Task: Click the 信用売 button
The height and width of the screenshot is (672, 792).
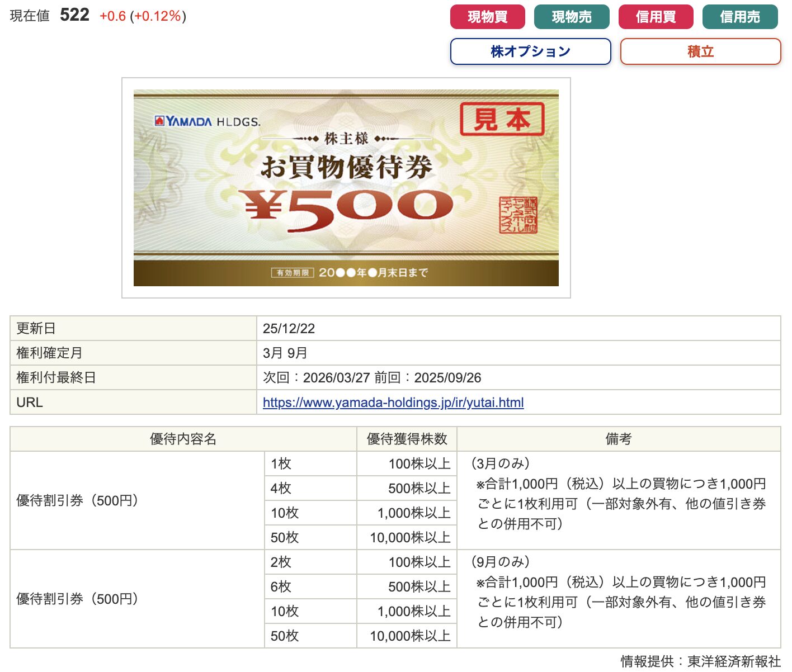Action: [x=739, y=17]
